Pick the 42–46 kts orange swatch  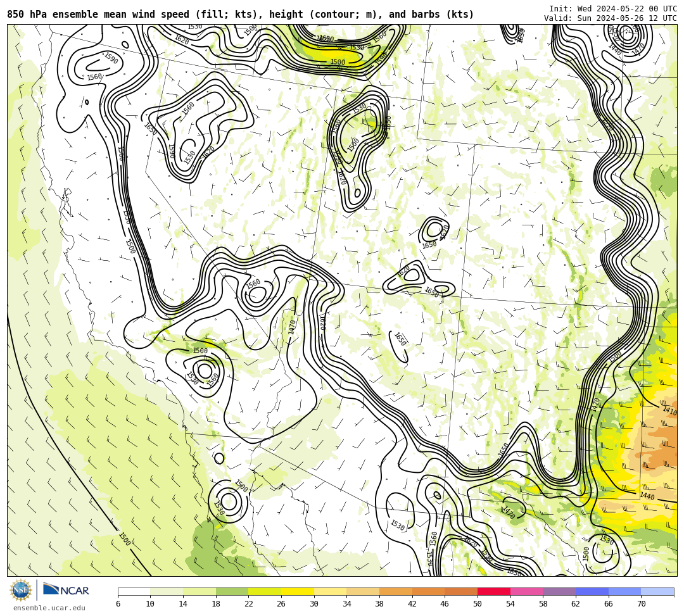[428, 591]
